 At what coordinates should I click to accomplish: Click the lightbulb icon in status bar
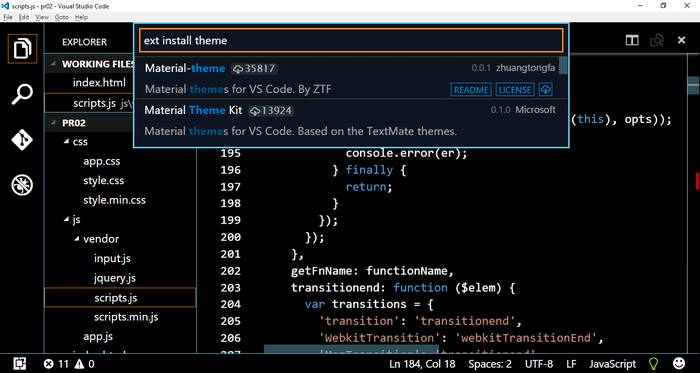tap(654, 363)
